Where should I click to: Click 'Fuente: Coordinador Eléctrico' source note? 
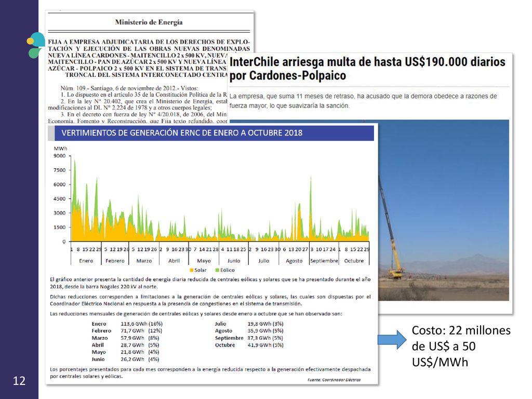tap(334, 380)
